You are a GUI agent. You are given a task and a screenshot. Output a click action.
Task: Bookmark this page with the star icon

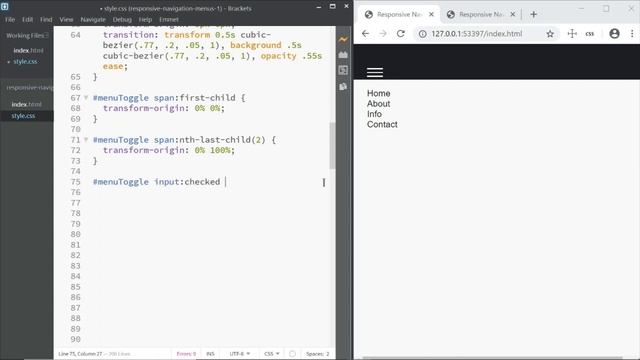(550, 34)
